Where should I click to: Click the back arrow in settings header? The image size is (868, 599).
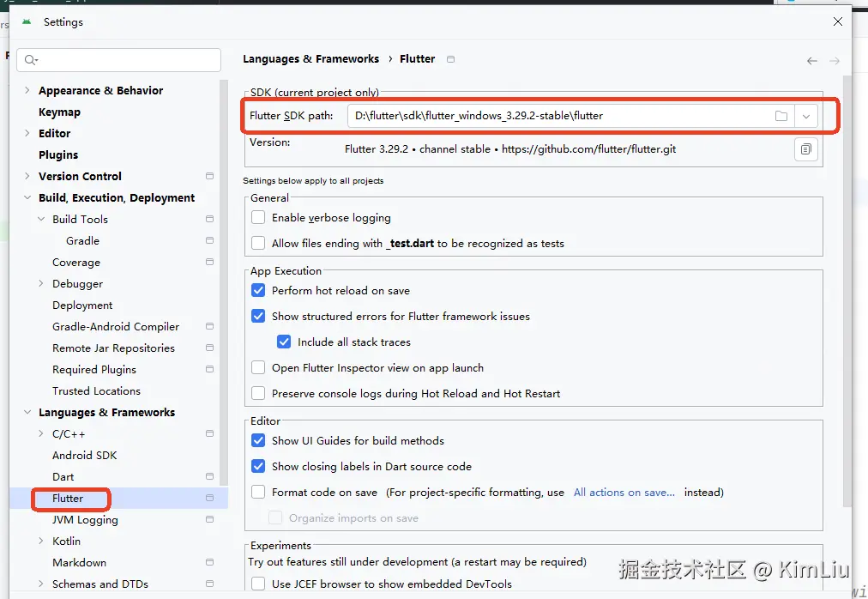click(x=812, y=61)
